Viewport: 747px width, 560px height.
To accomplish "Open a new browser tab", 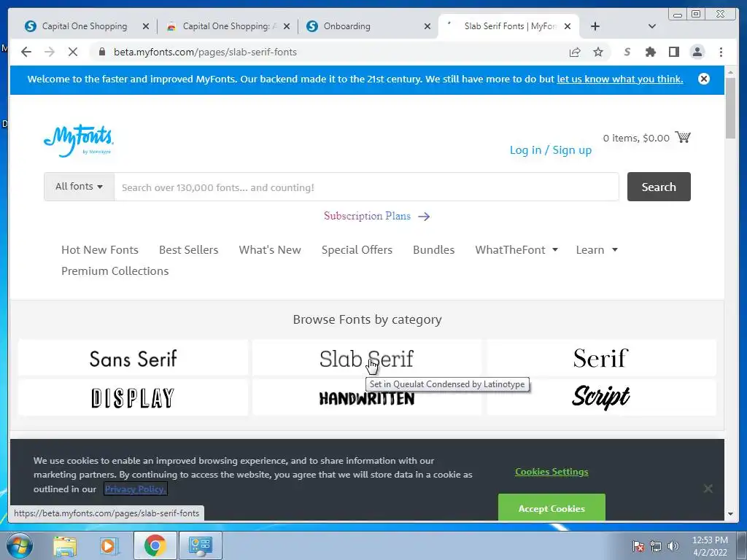I will point(595,26).
